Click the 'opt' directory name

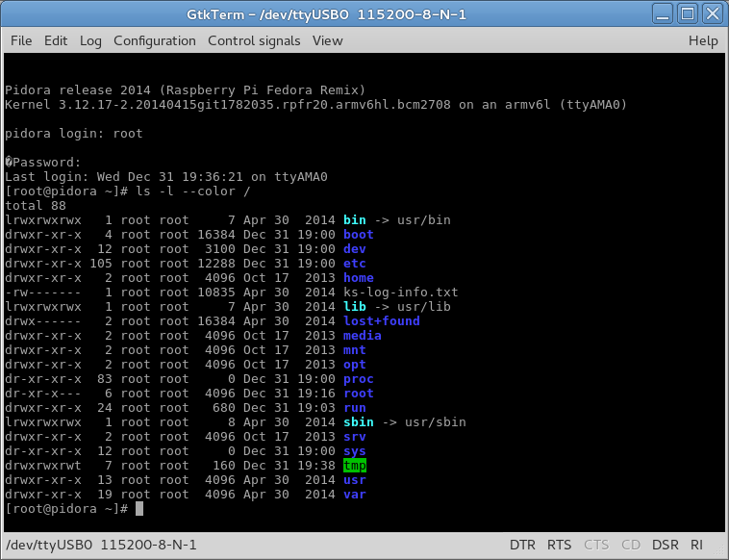[354, 365]
